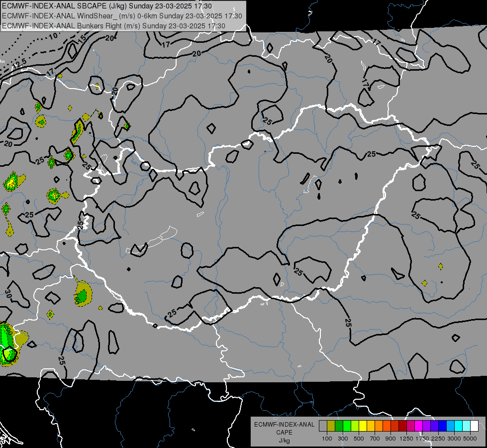Select the dark green legend swatch
The width and height of the screenshot is (487, 448).
tap(339, 426)
